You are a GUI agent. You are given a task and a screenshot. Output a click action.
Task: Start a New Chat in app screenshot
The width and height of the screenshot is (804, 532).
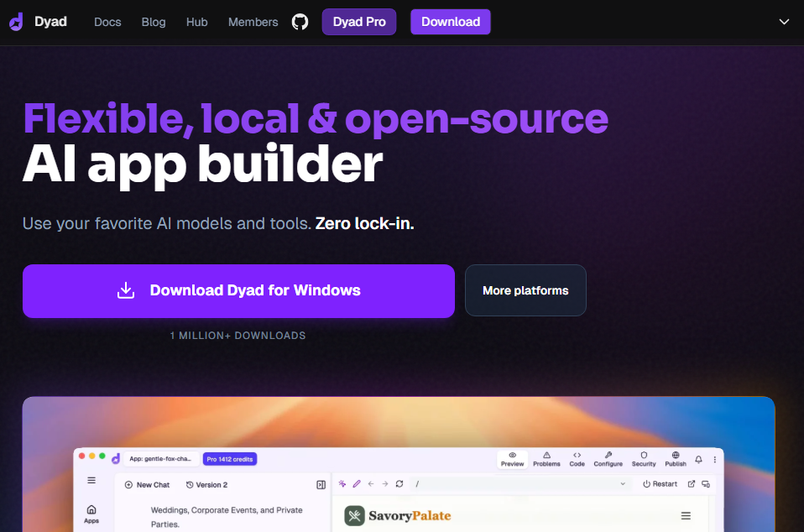(147, 485)
